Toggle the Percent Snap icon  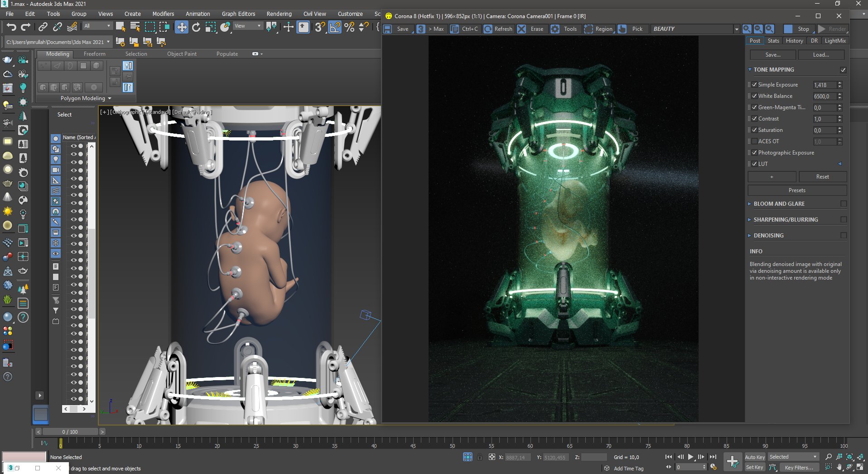click(x=349, y=27)
